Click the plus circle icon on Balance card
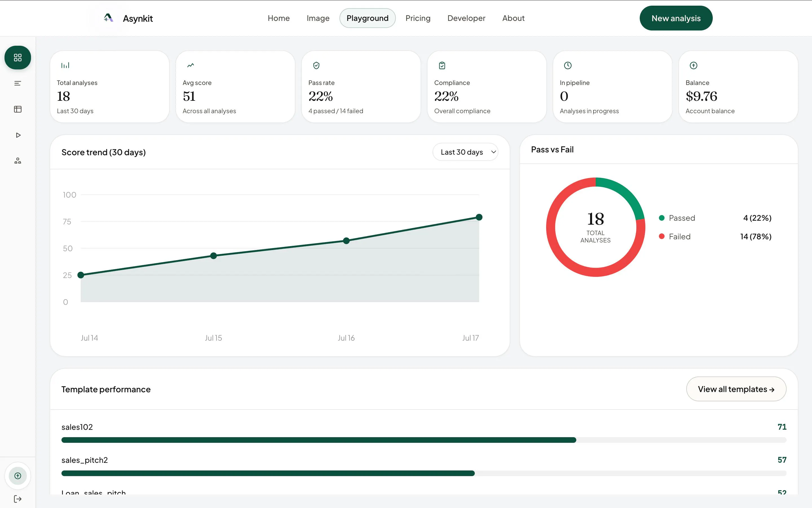Screen dimensions: 812x508 point(694,65)
